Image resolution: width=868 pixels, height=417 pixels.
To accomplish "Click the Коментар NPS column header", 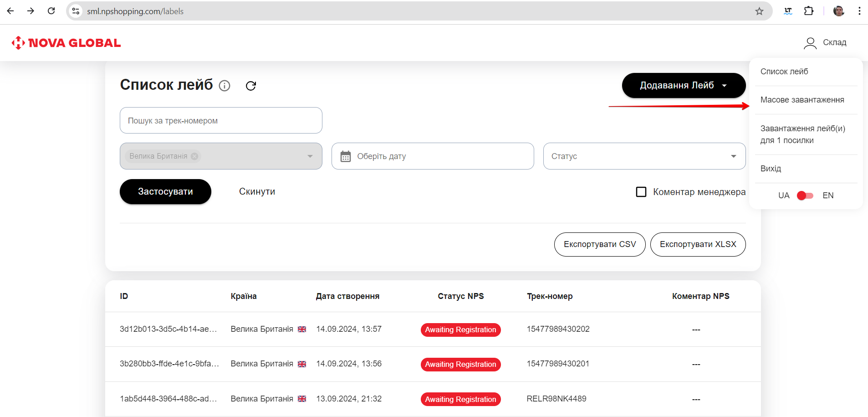I will click(x=700, y=296).
